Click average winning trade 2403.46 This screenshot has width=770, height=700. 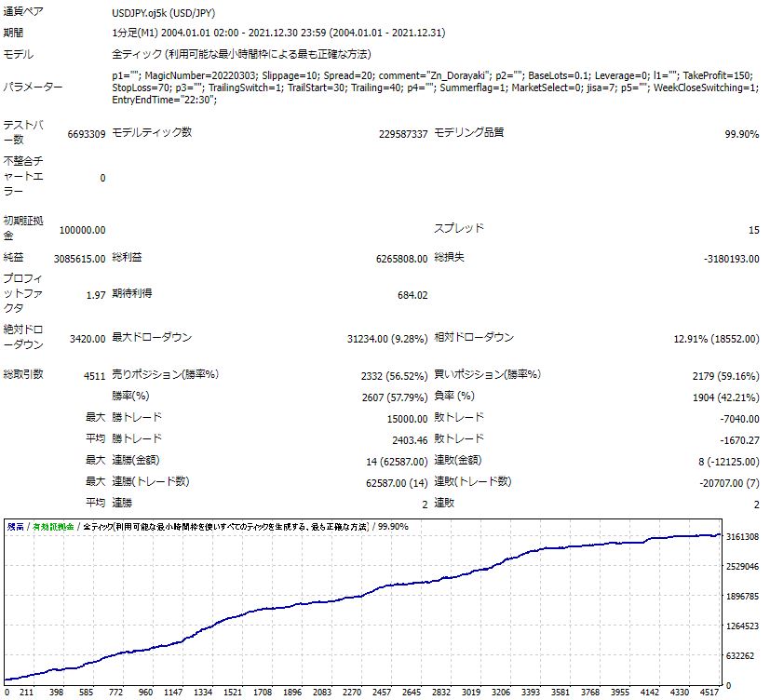tap(410, 440)
